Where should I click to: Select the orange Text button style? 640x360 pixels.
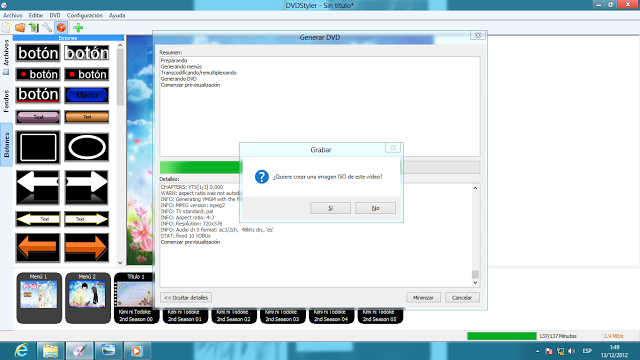click(x=87, y=117)
